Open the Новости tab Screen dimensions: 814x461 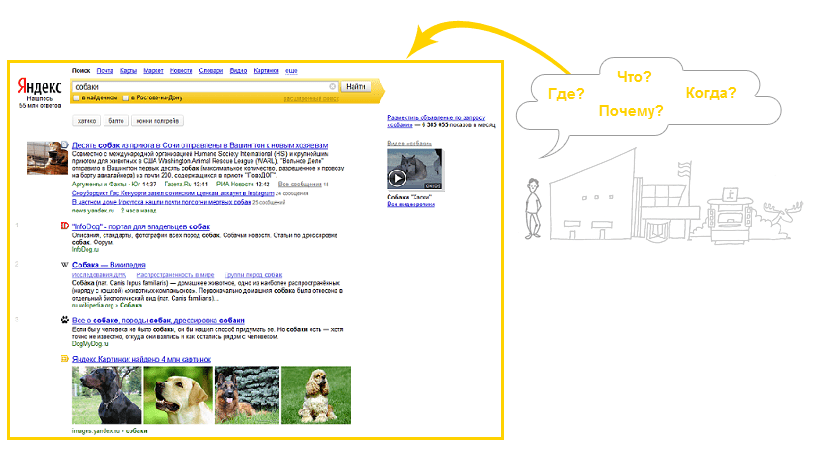(x=181, y=71)
